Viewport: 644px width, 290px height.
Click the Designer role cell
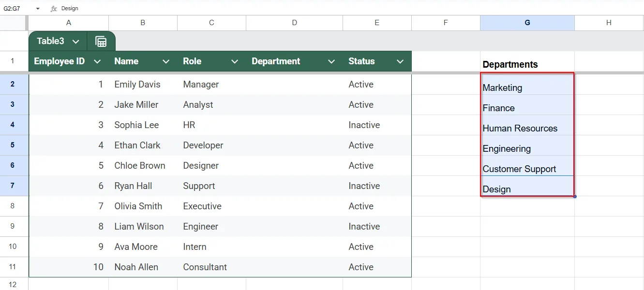(x=211, y=165)
